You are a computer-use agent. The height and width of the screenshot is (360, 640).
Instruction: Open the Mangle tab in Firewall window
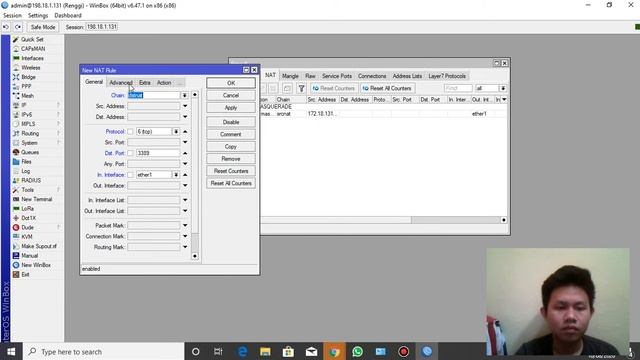pos(290,76)
